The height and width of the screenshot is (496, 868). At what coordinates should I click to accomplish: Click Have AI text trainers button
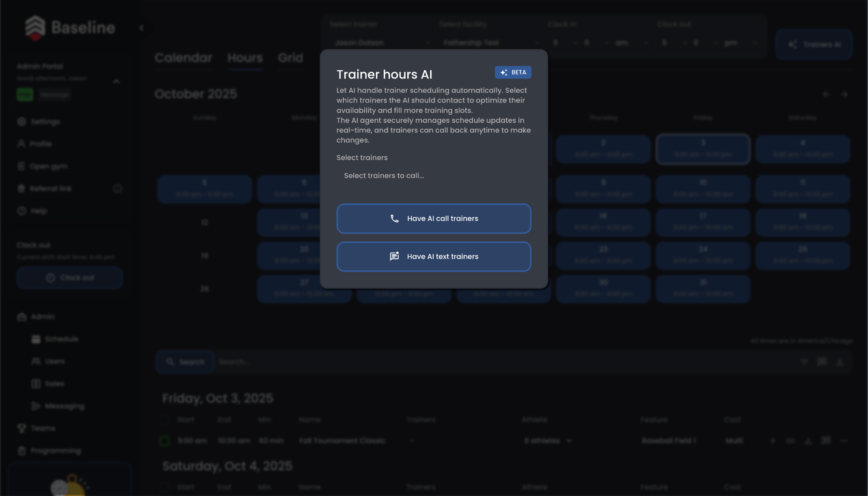pos(434,257)
